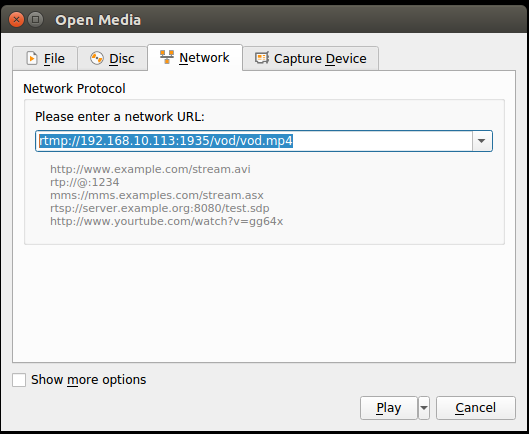This screenshot has width=529, height=434.
Task: Click the Play button
Action: pyautogui.click(x=389, y=408)
